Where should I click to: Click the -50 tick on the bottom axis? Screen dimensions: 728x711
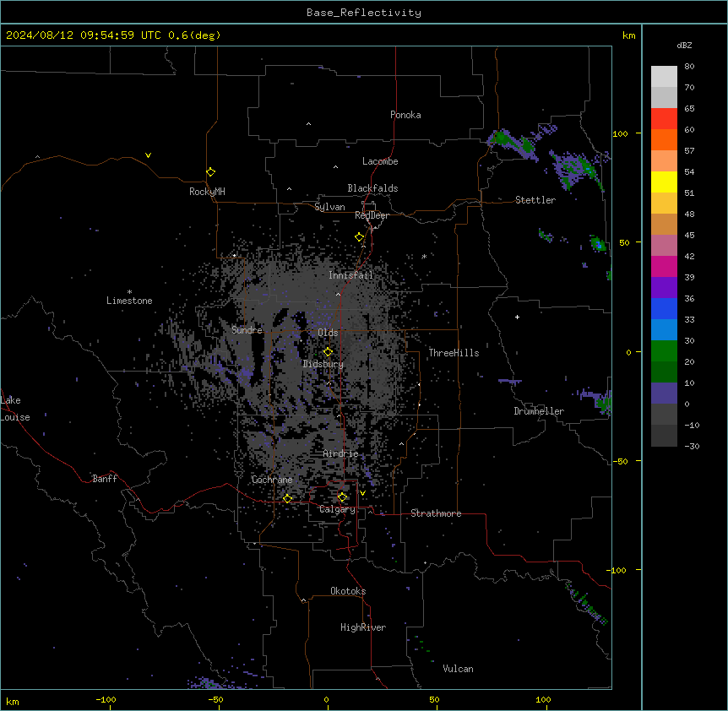215,699
